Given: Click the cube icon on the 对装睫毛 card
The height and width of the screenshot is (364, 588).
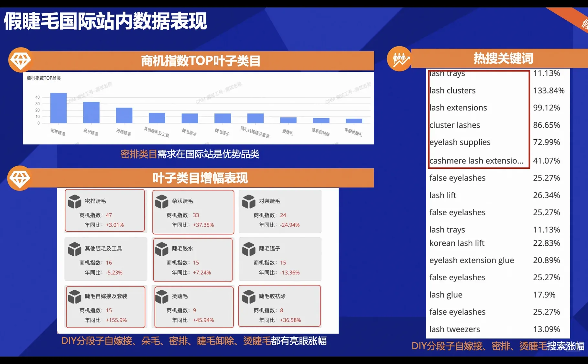Looking at the screenshot, I should (248, 201).
